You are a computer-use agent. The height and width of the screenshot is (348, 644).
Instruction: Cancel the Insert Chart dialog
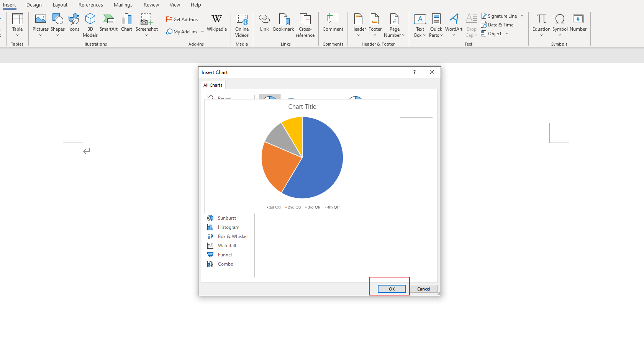[x=424, y=289]
